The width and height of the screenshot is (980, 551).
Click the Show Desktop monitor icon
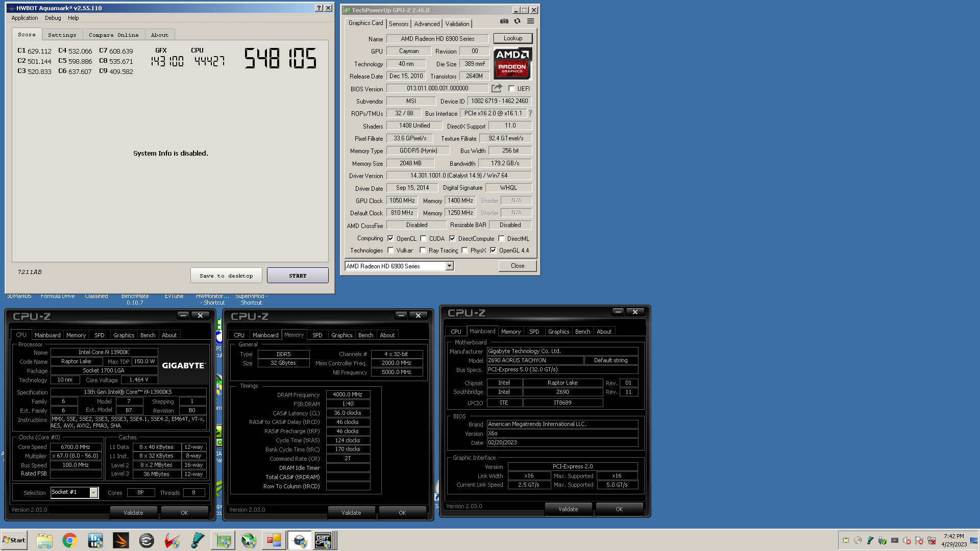[973, 541]
